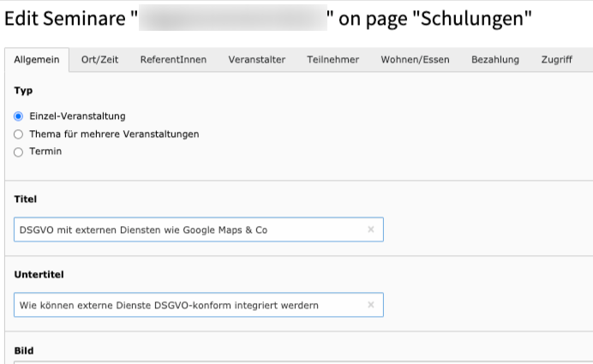Click into the Titel text field
Screen dimensions: 593x364
click(x=199, y=230)
